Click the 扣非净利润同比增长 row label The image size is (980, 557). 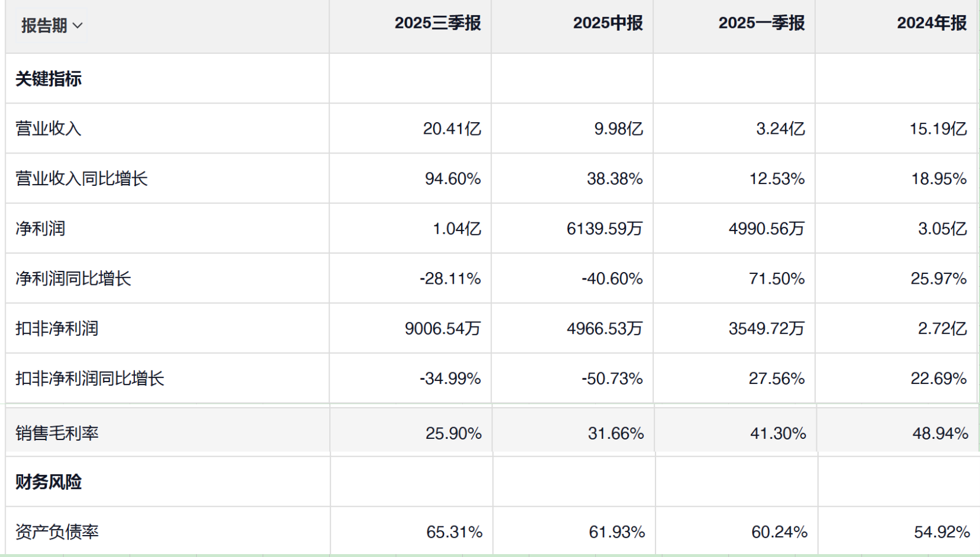tap(90, 379)
